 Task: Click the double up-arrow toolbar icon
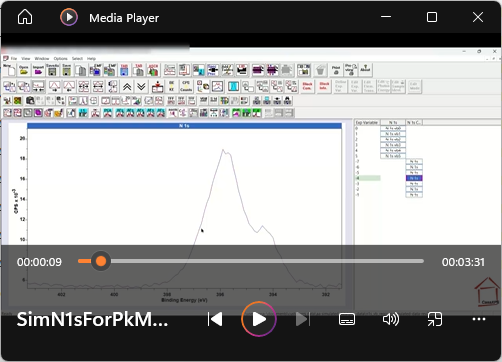click(127, 87)
